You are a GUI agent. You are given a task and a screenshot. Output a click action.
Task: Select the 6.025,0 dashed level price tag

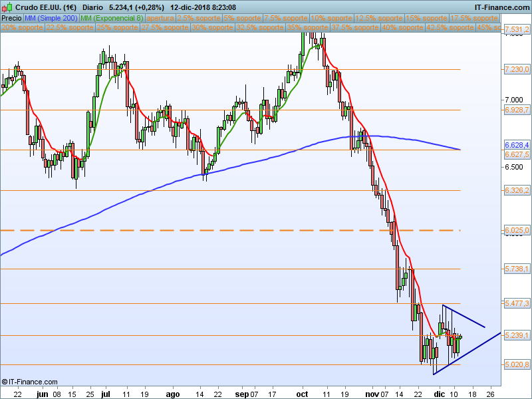(517, 230)
